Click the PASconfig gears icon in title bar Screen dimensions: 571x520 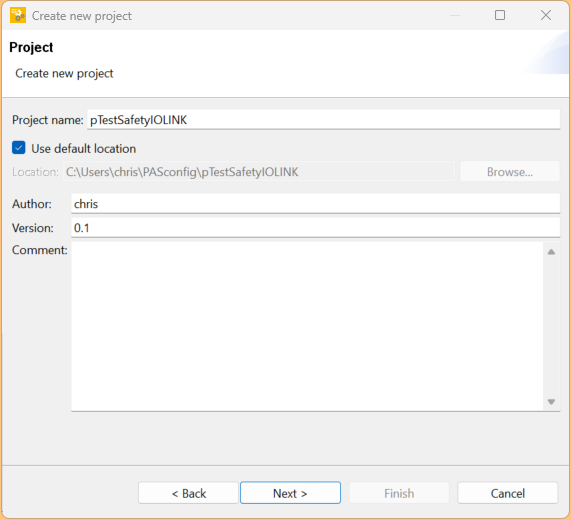18,15
